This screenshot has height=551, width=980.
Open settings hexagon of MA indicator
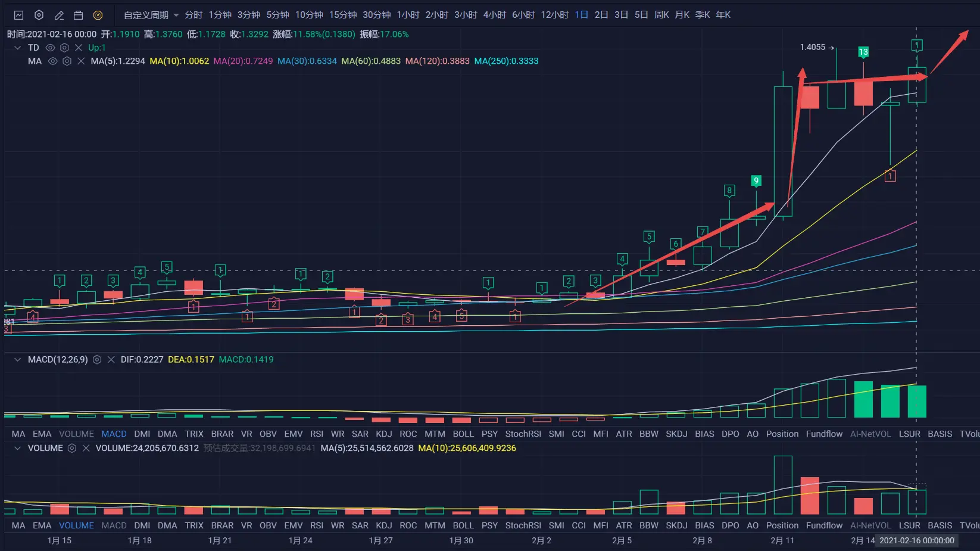tap(67, 61)
